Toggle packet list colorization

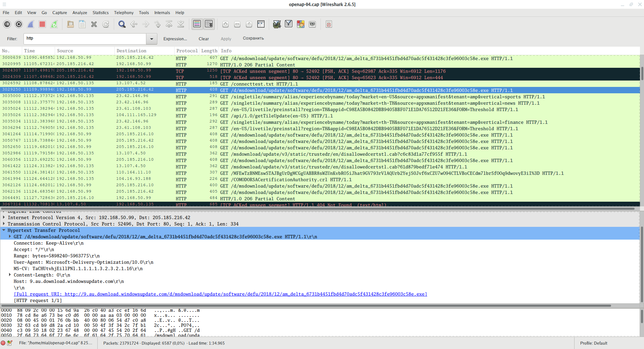click(x=197, y=24)
